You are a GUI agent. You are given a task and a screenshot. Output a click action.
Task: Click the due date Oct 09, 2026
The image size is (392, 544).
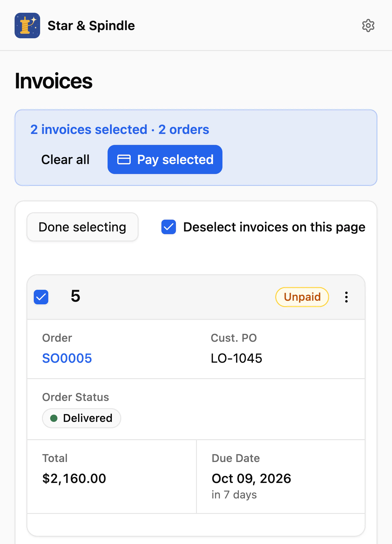(251, 479)
